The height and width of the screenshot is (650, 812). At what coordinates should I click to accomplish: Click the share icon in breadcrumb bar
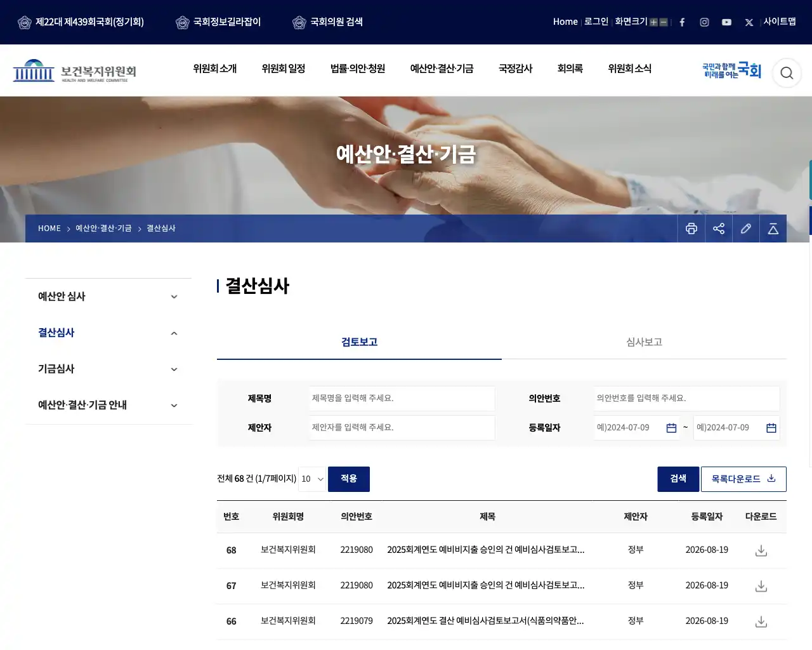tap(719, 229)
